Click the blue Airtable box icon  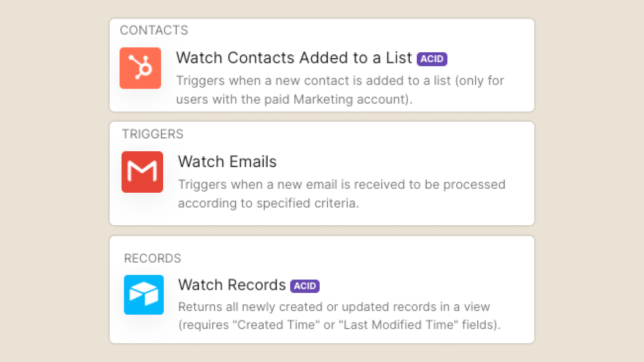[144, 295]
